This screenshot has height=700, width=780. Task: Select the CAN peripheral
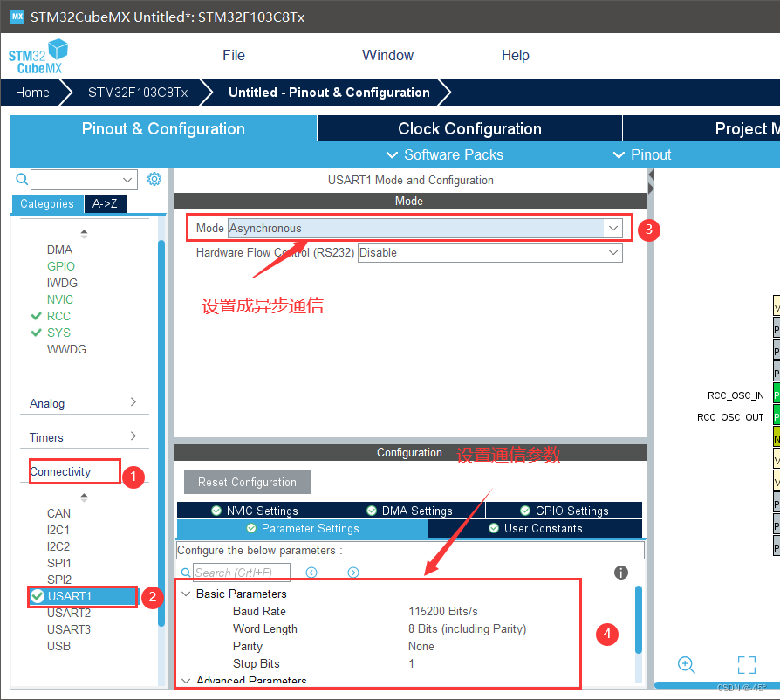pyautogui.click(x=58, y=513)
